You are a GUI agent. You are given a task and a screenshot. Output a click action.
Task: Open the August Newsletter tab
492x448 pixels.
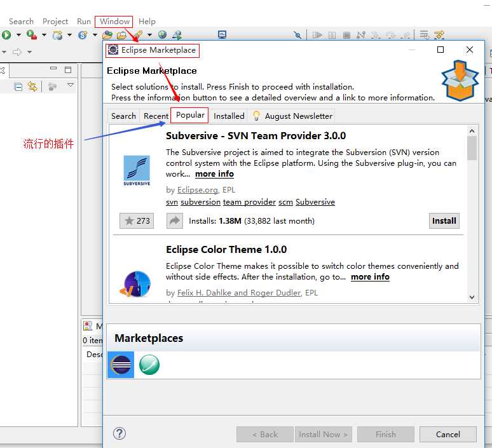tap(292, 116)
